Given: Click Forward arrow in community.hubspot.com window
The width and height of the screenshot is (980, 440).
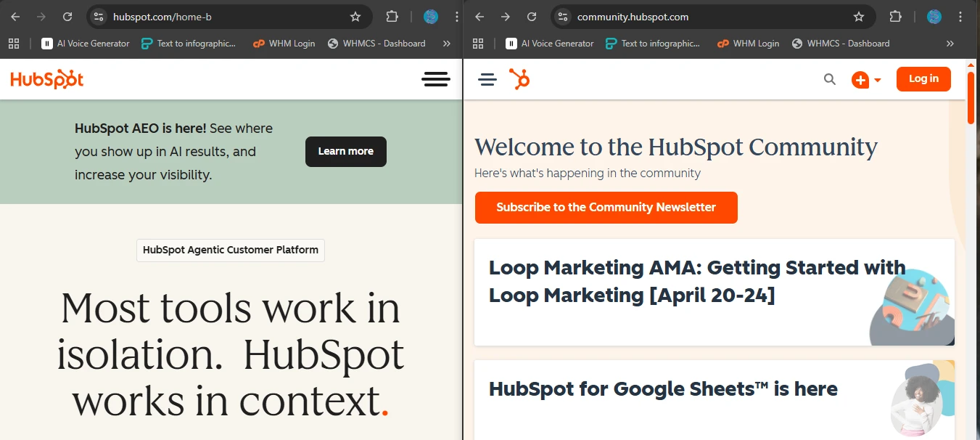Looking at the screenshot, I should (x=506, y=17).
